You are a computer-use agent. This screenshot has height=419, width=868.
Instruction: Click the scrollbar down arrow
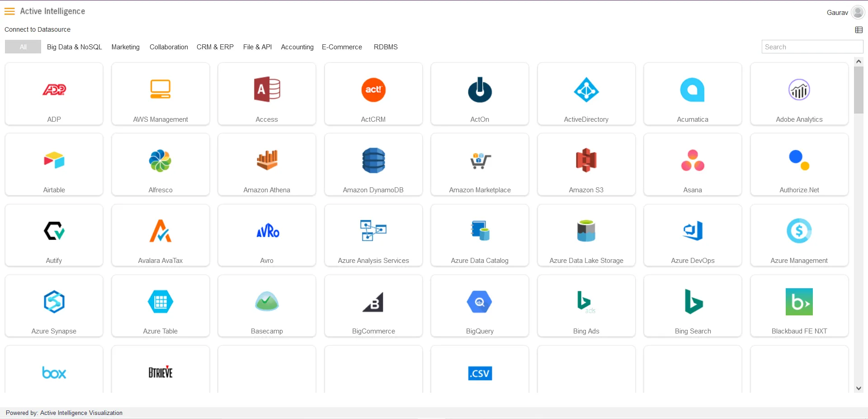click(x=859, y=388)
